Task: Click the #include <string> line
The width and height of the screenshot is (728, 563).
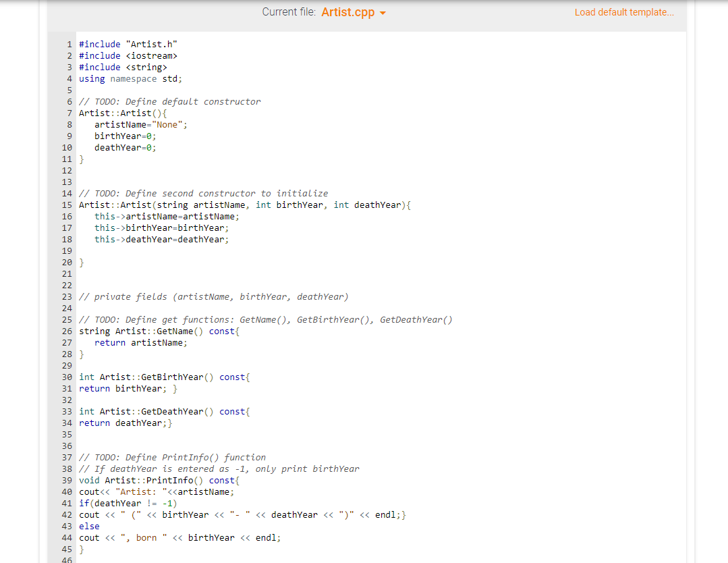Action: tap(123, 68)
